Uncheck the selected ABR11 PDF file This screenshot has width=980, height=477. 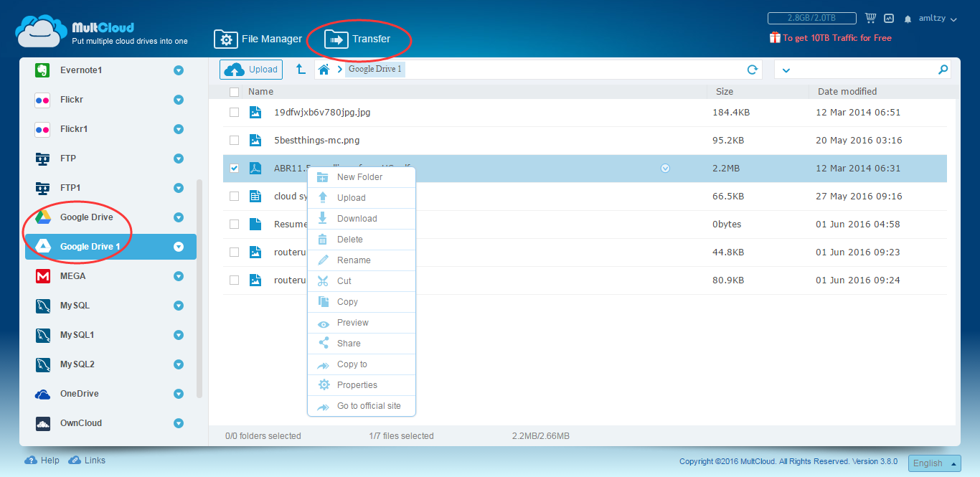pos(234,168)
